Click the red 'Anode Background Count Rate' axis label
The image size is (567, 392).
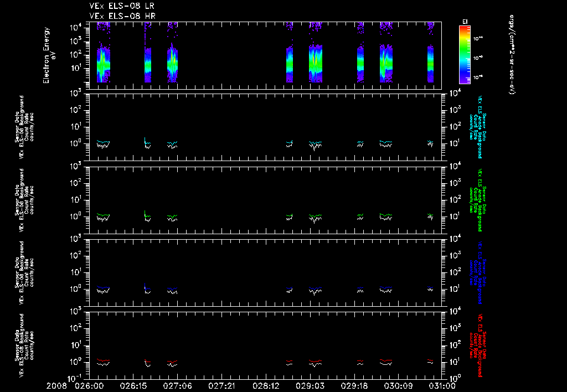pos(478,345)
